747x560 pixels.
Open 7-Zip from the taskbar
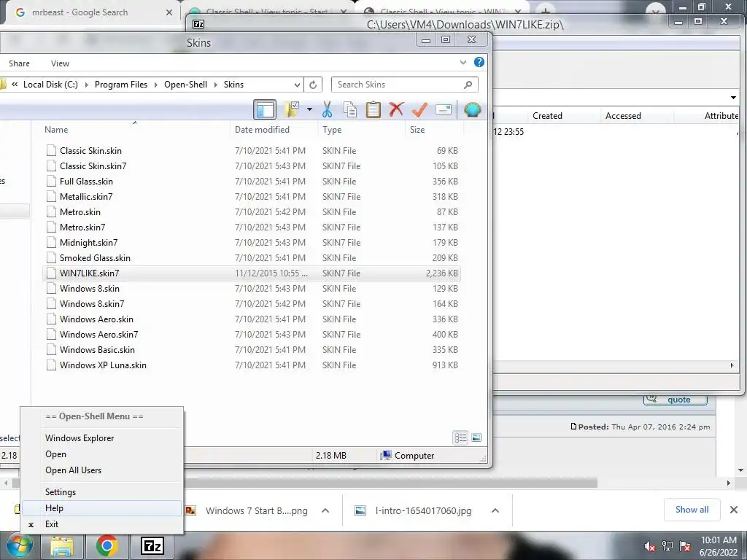click(x=152, y=546)
